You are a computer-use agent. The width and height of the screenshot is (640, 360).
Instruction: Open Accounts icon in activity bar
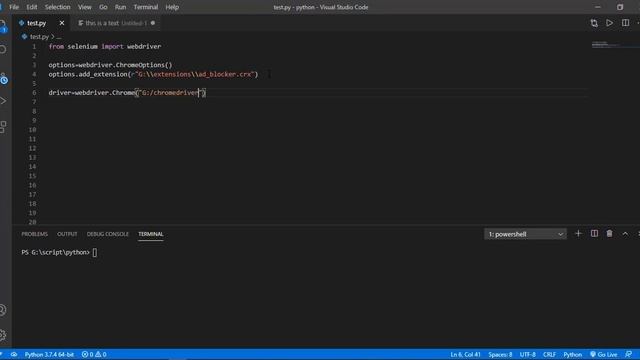pyautogui.click(x=3, y=310)
